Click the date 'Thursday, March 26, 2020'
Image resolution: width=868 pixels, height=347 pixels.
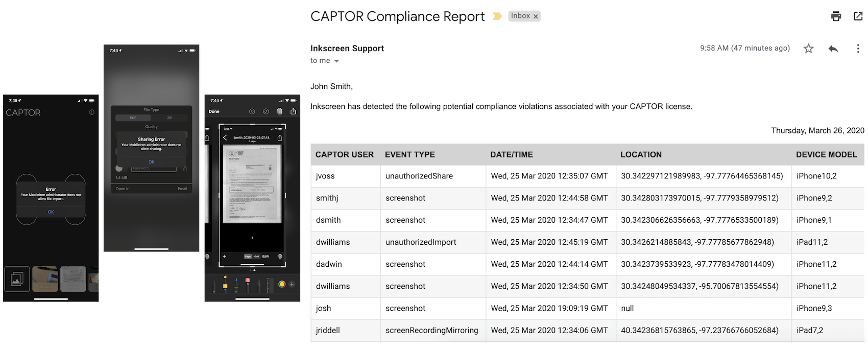(817, 130)
